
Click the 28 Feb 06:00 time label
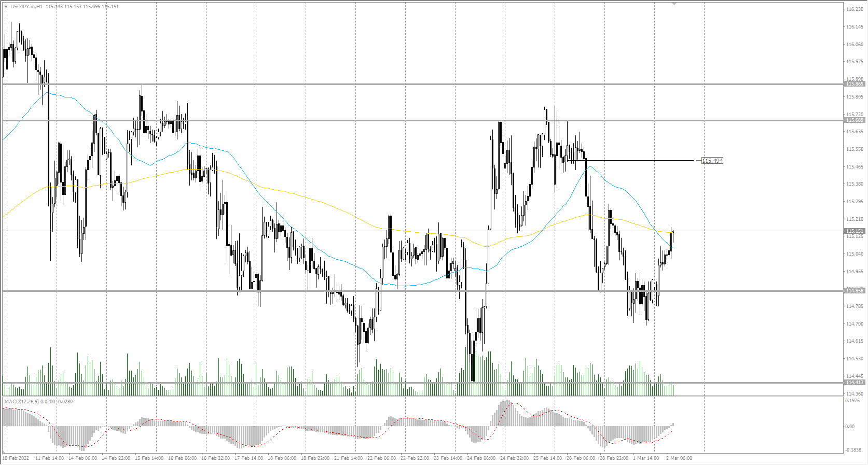point(581,458)
